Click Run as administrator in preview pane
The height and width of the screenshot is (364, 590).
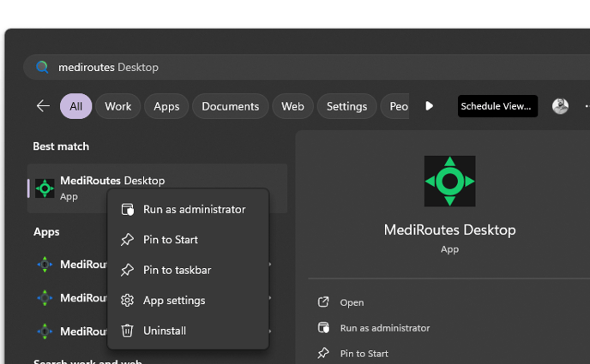(x=385, y=328)
